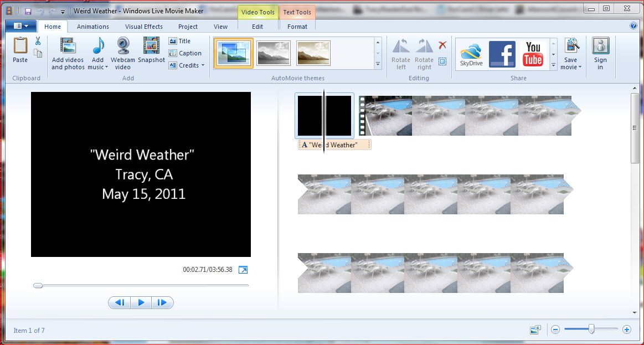Upload movie to SkyDrive
This screenshot has width=644, height=345.
[x=471, y=54]
